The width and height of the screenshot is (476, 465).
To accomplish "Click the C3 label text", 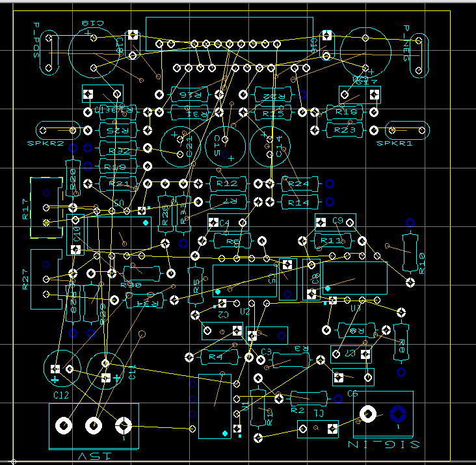I will pos(266,352).
